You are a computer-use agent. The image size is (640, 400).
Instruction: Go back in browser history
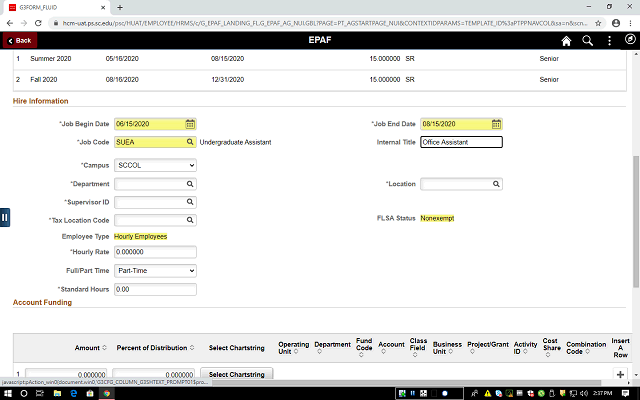click(x=10, y=23)
